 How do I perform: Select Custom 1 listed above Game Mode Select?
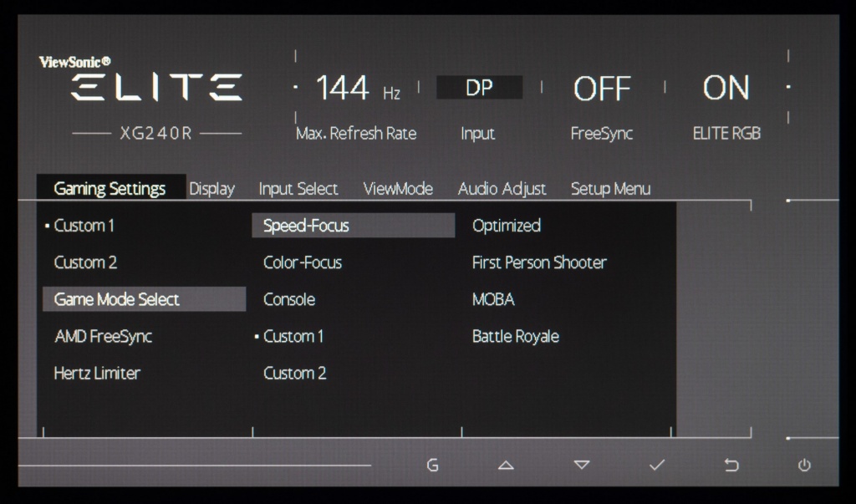pyautogui.click(x=84, y=226)
